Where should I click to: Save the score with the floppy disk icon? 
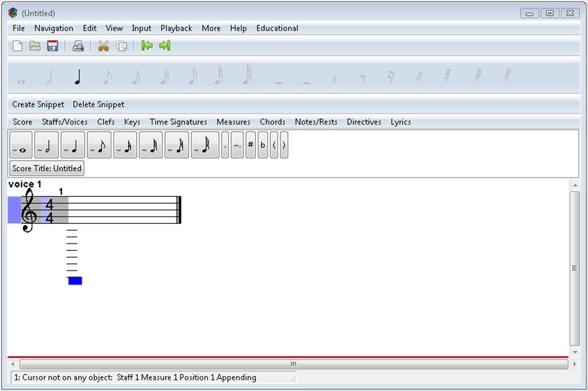tap(52, 46)
